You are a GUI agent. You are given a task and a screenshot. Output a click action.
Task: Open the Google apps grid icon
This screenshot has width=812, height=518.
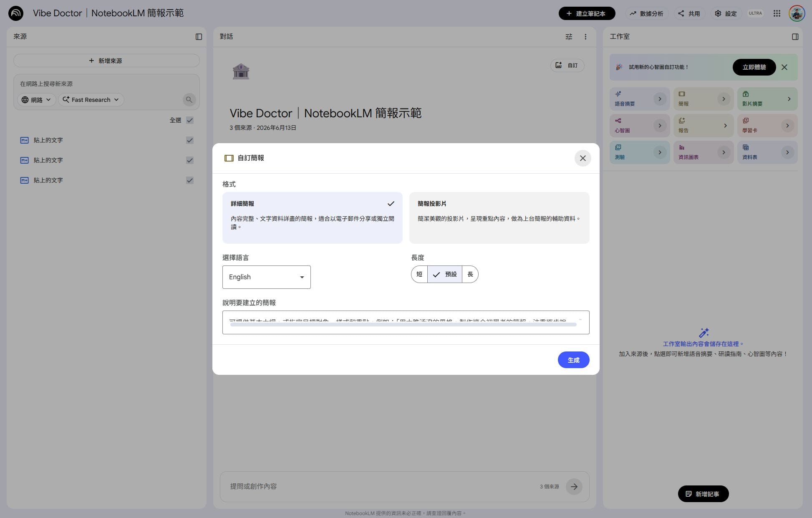tap(777, 13)
